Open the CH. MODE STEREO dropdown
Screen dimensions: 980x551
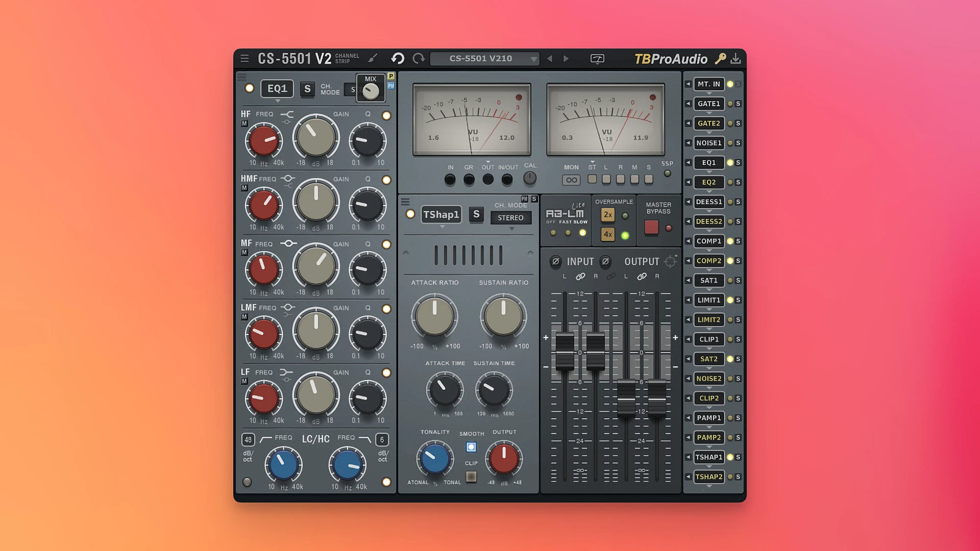[x=511, y=217]
